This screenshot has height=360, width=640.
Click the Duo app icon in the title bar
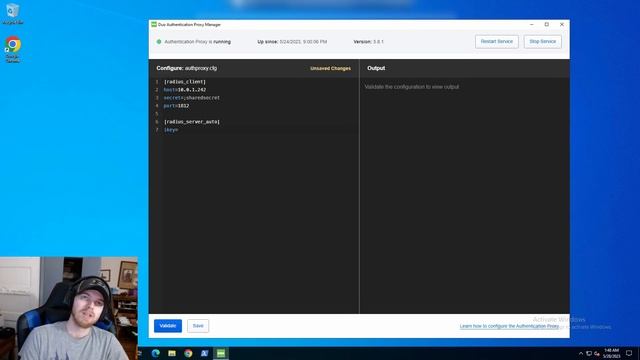coord(154,24)
